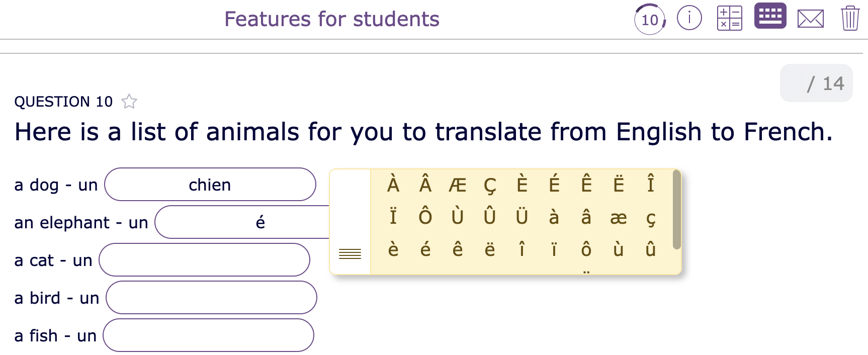Click the empty fish answer field

click(x=209, y=335)
